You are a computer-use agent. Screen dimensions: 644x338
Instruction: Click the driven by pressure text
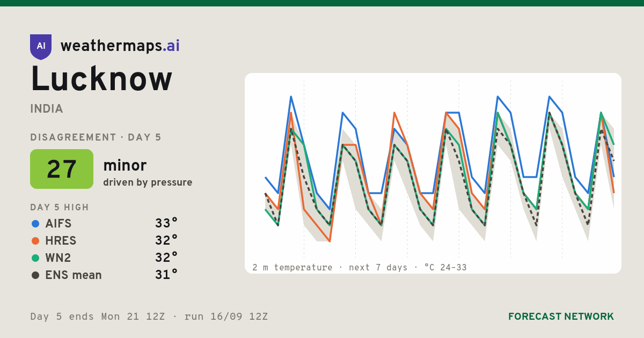click(x=148, y=182)
